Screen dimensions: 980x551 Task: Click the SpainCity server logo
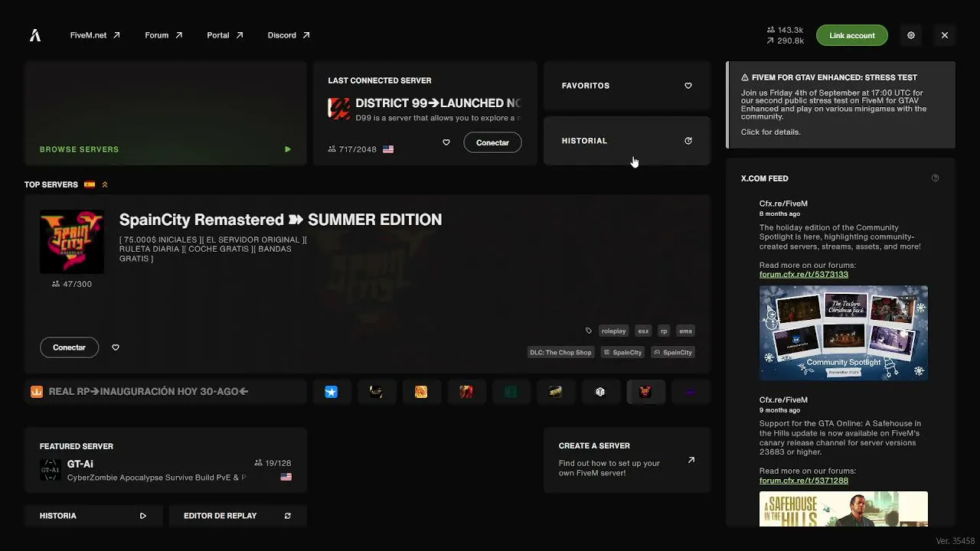[x=72, y=242]
